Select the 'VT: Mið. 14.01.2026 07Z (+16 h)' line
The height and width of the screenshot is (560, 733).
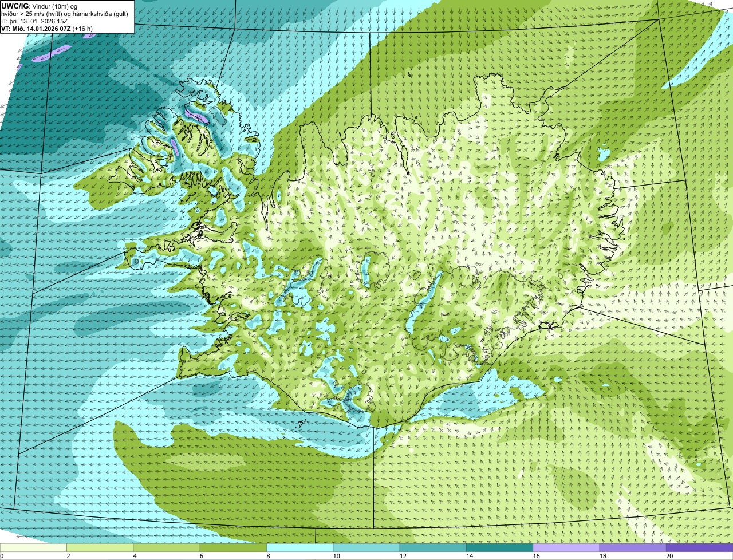tap(47, 28)
